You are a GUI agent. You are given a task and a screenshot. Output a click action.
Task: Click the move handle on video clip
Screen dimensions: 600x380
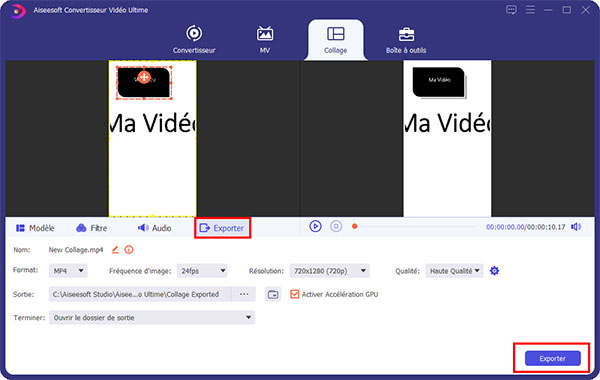[144, 77]
